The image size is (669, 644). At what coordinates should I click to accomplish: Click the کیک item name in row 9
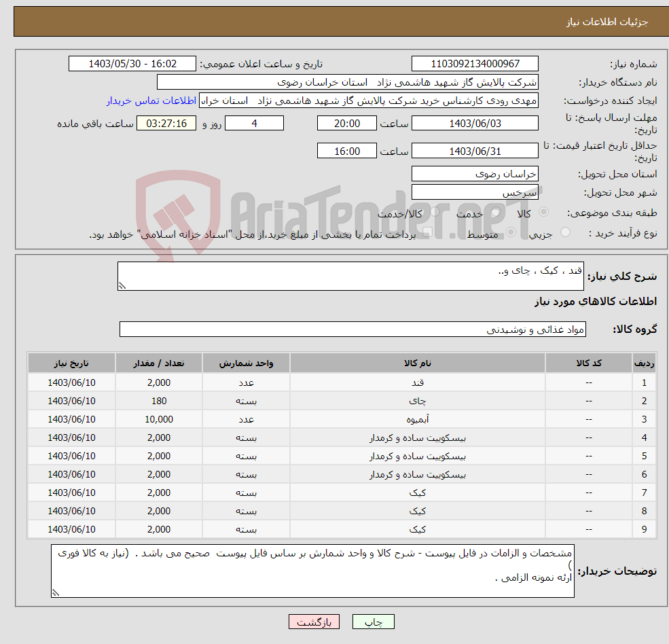[x=417, y=529]
